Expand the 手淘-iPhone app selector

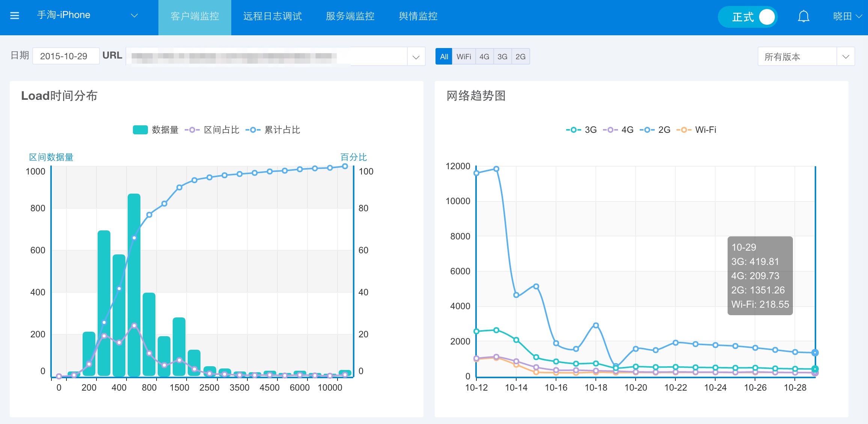pyautogui.click(x=87, y=15)
